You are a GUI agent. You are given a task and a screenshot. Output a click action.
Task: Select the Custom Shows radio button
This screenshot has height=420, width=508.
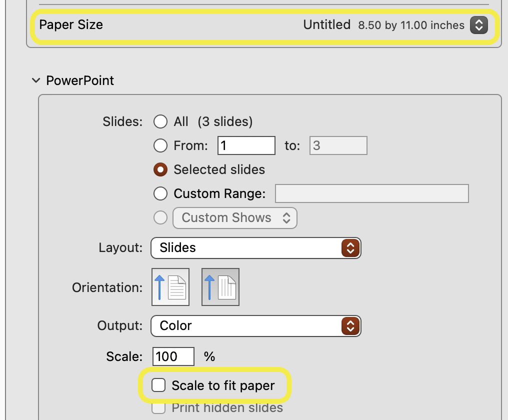pos(160,217)
